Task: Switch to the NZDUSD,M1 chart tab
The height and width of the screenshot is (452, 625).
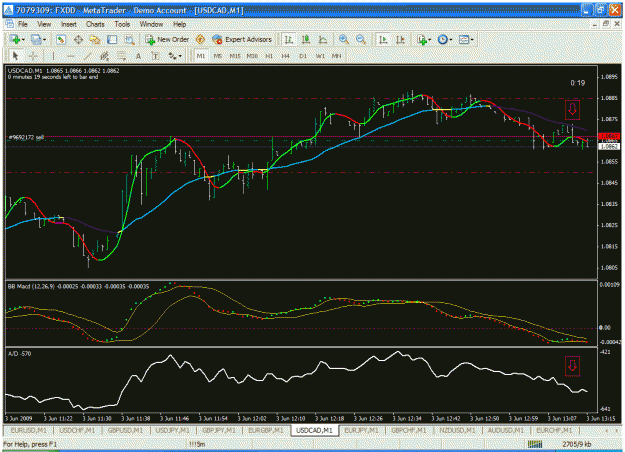Action: click(457, 430)
